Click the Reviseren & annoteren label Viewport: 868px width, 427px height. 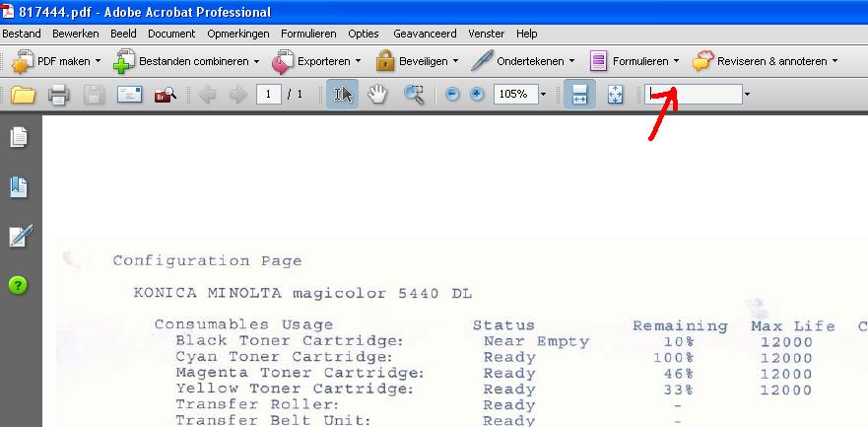pyautogui.click(x=772, y=61)
